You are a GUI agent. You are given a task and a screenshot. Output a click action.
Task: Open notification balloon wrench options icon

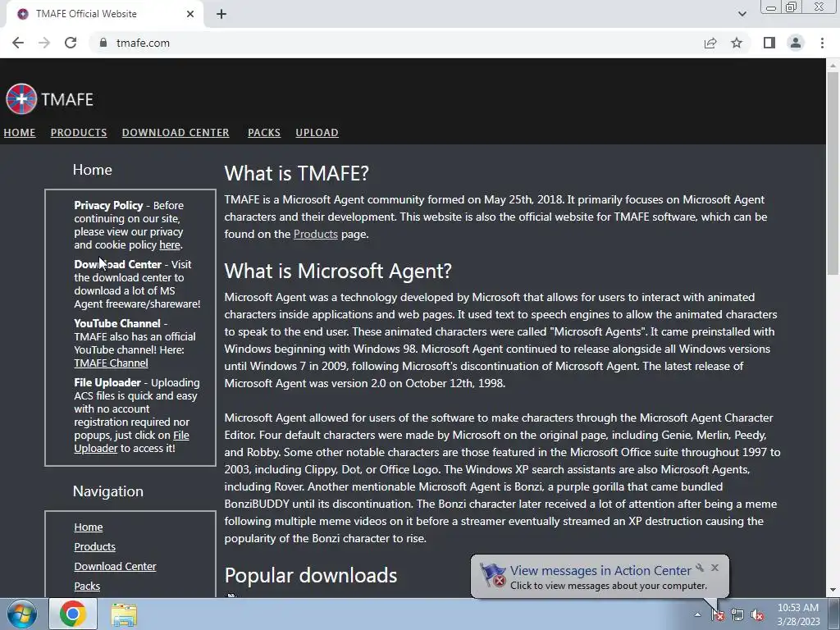pyautogui.click(x=700, y=568)
